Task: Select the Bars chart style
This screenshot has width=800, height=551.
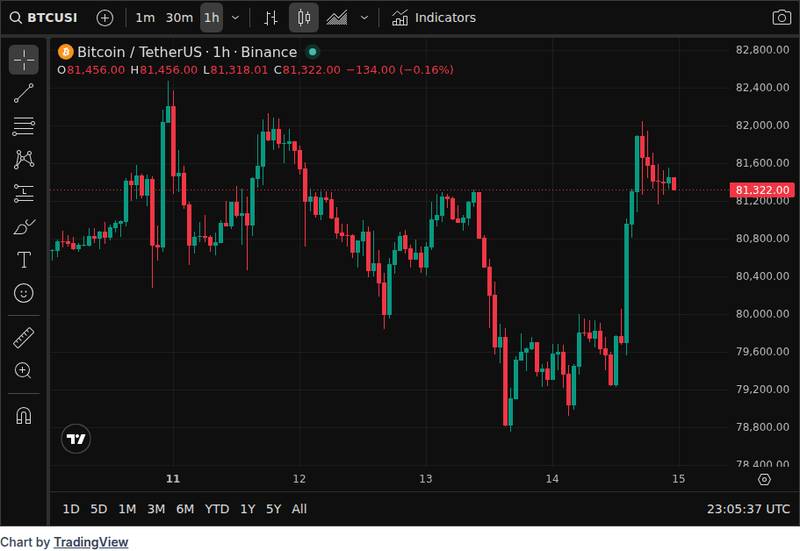Action: (271, 18)
